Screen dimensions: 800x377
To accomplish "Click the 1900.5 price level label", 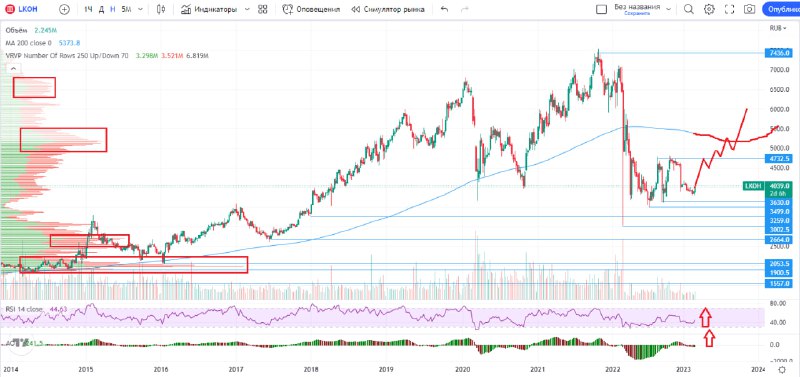I will 778,273.
